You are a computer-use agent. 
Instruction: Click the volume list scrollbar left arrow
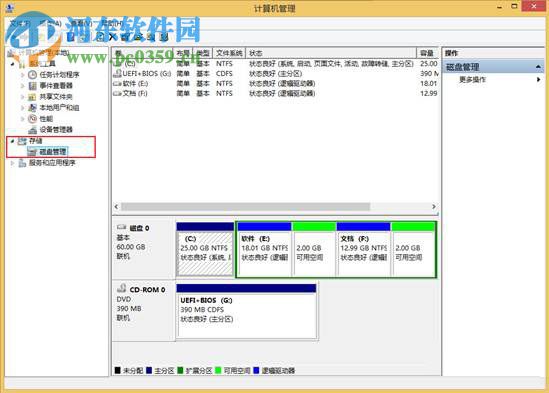coord(117,207)
